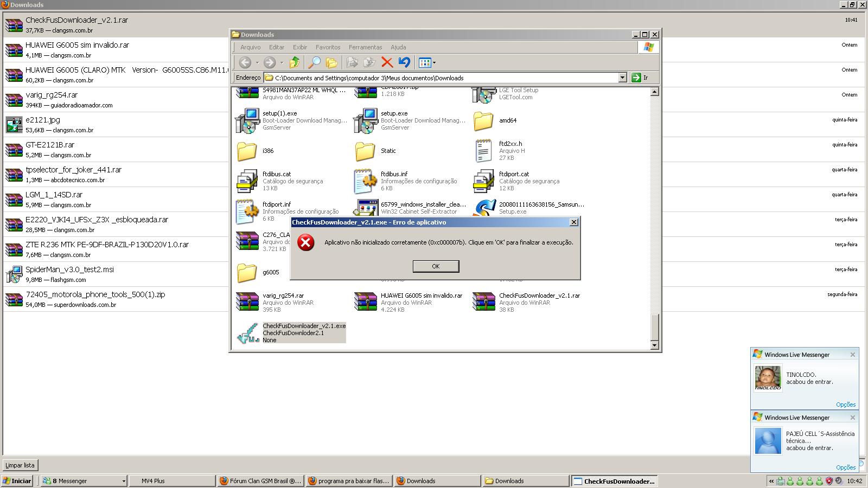Select setup.exe installer icon
The height and width of the screenshot is (488, 868).
(x=366, y=120)
